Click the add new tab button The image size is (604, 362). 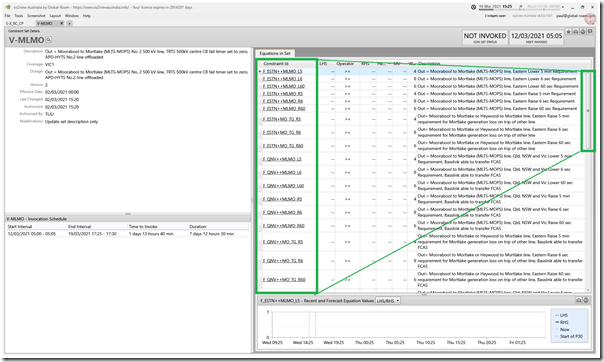tap(69, 23)
